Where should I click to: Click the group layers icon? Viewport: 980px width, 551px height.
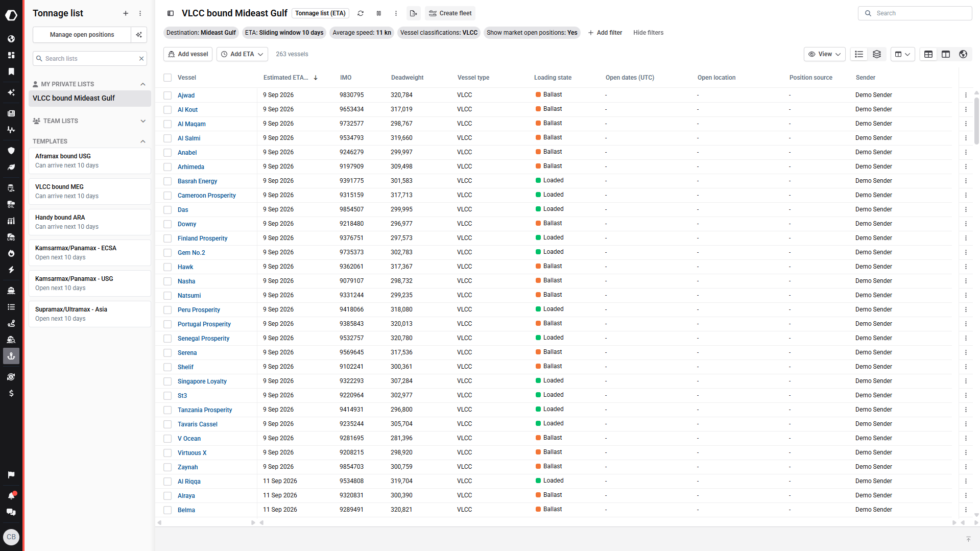point(877,54)
